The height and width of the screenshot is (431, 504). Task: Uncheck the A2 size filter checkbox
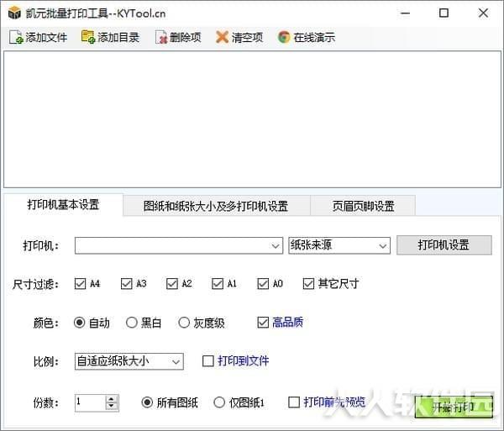point(172,284)
